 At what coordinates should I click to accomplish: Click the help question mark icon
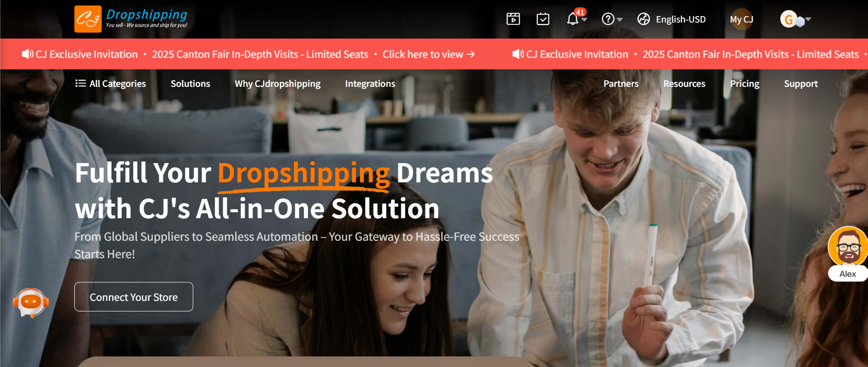608,19
